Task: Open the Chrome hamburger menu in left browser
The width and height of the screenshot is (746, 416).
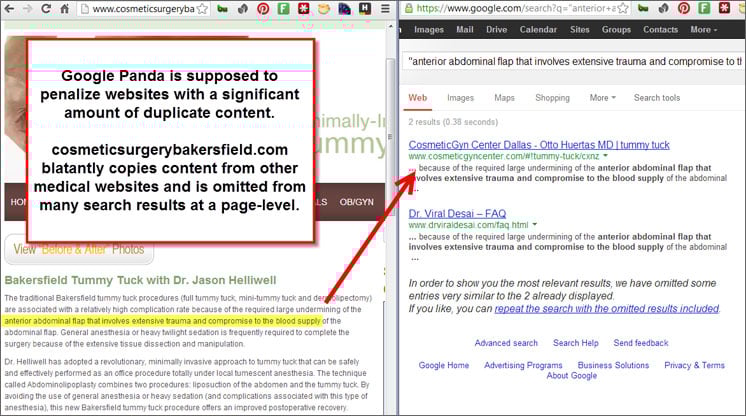Action: (x=385, y=9)
